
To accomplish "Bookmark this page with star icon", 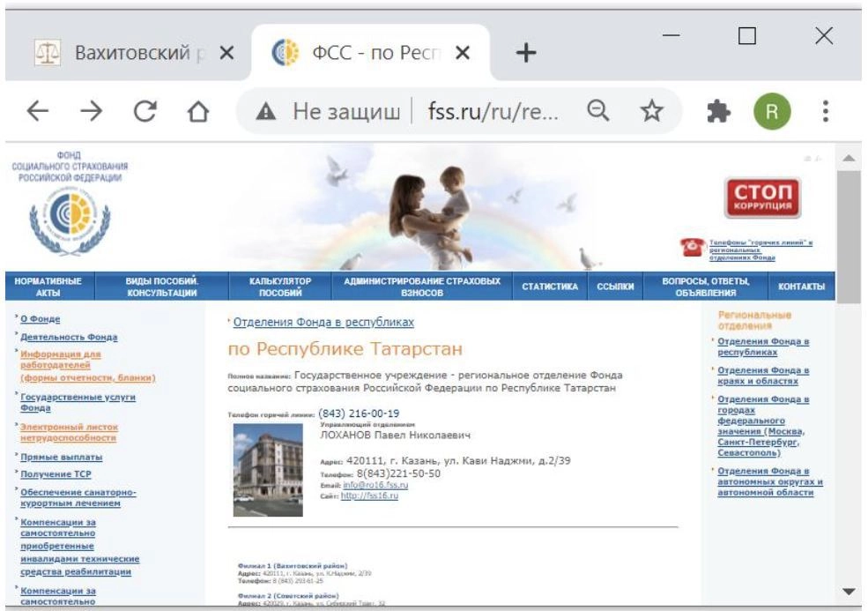I will [x=651, y=112].
